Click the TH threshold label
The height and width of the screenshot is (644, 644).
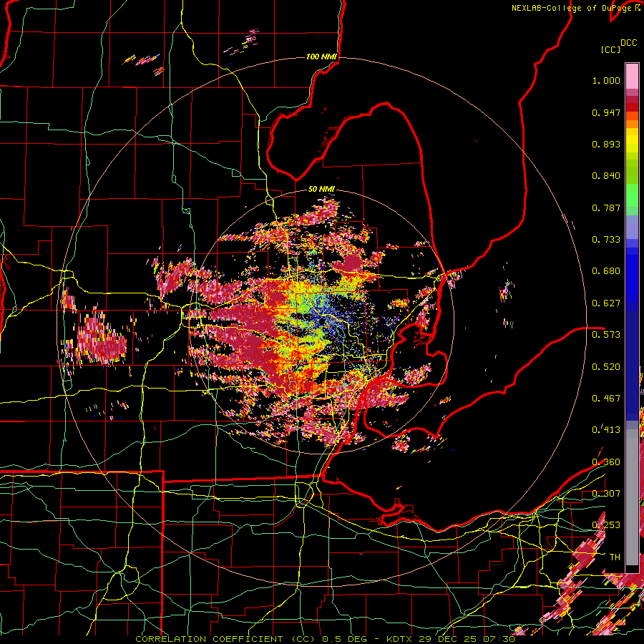615,557
